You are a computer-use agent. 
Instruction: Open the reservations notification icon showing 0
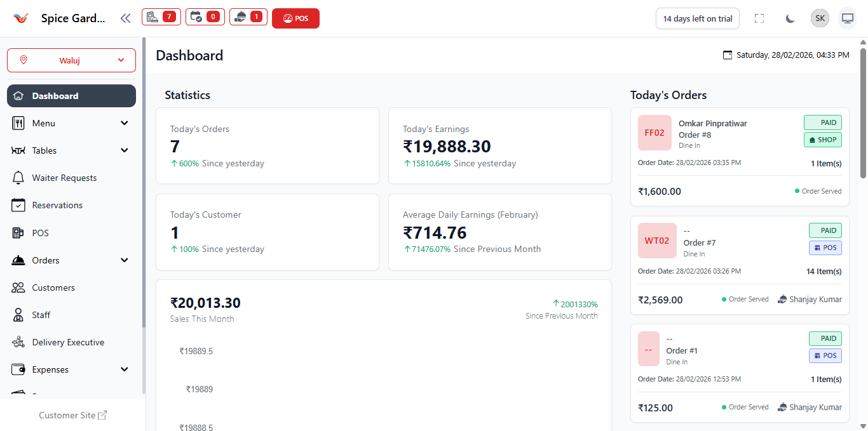click(x=205, y=18)
